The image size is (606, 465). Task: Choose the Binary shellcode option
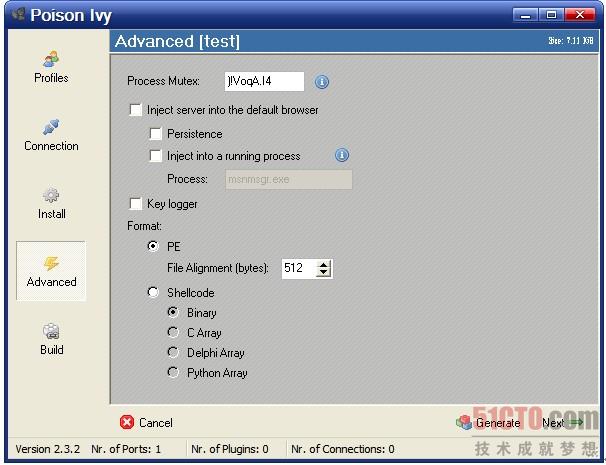173,312
